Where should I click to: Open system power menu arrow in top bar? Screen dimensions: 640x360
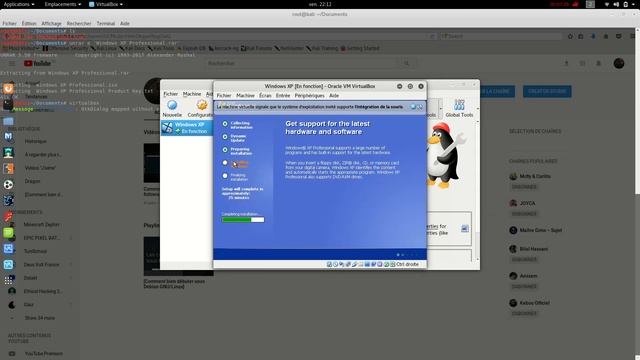(x=634, y=4)
